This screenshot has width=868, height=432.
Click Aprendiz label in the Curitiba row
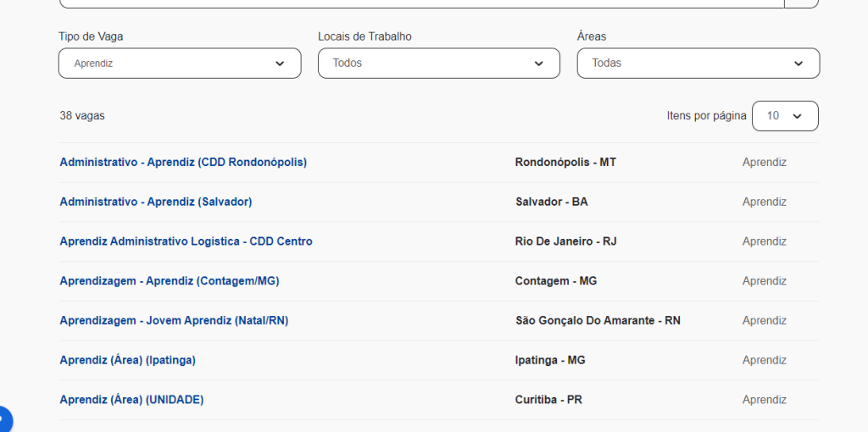764,400
